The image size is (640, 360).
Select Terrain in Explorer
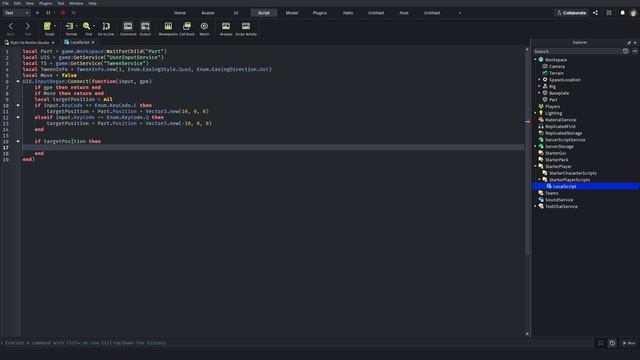556,73
